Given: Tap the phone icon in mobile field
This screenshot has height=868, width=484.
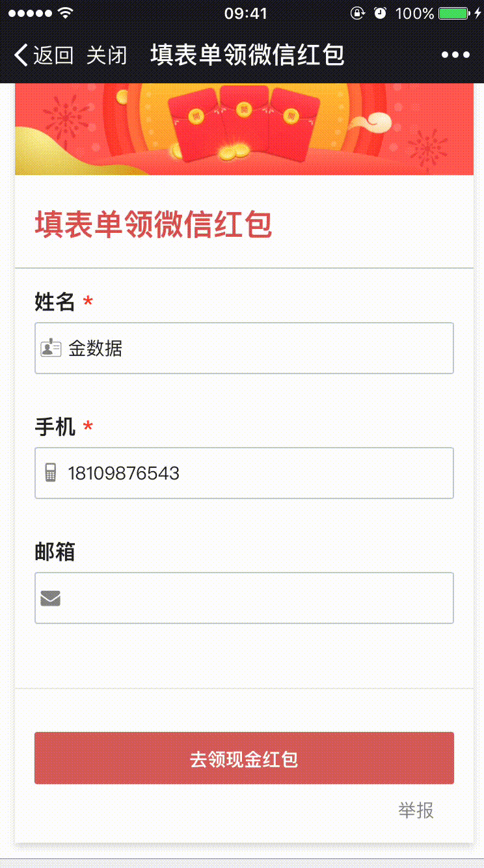Looking at the screenshot, I should click(x=51, y=473).
